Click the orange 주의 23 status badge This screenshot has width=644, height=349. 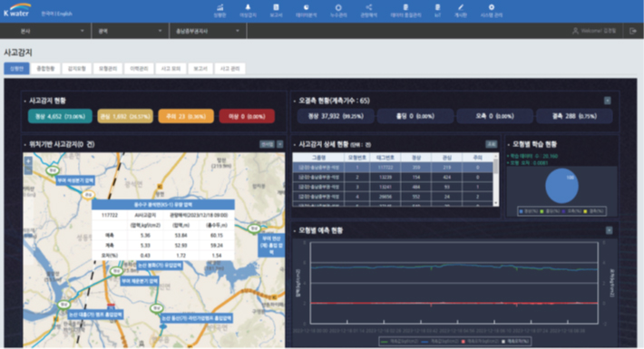coord(186,116)
